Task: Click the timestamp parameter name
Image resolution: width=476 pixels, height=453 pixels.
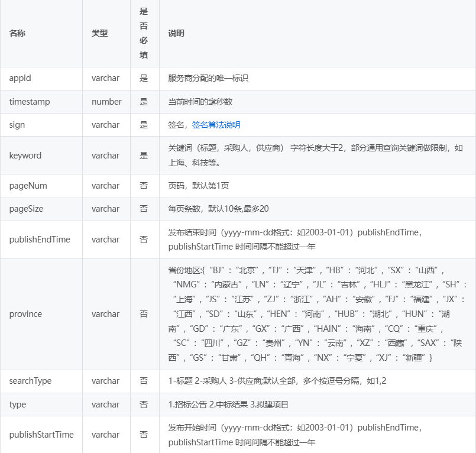Action: pos(30,102)
